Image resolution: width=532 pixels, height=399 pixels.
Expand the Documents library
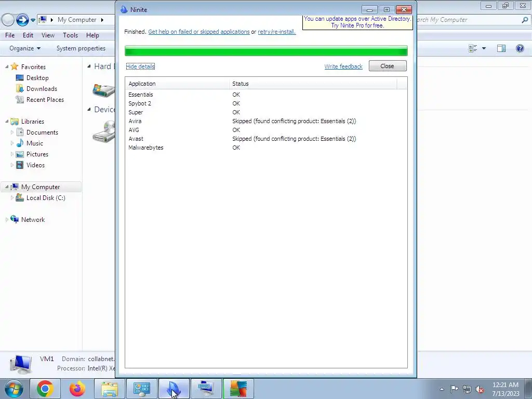[x=12, y=132]
